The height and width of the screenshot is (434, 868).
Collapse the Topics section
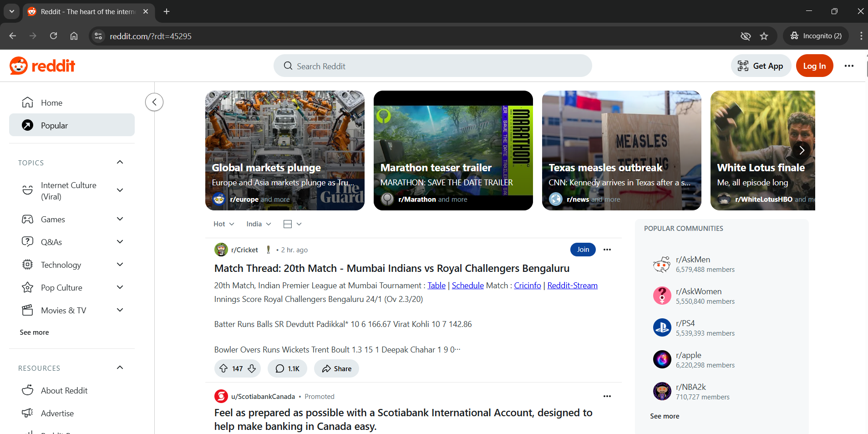(120, 163)
